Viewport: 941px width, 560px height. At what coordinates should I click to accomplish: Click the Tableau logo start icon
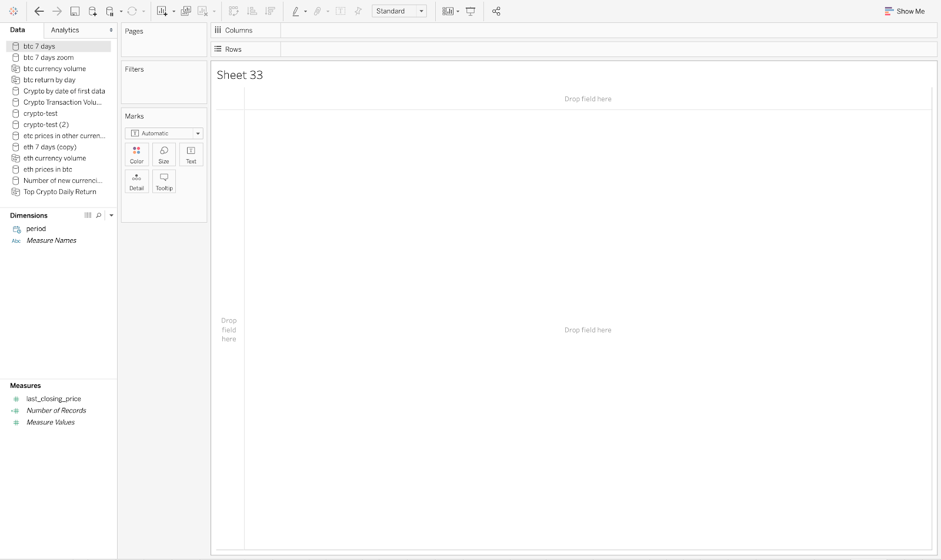(x=14, y=11)
